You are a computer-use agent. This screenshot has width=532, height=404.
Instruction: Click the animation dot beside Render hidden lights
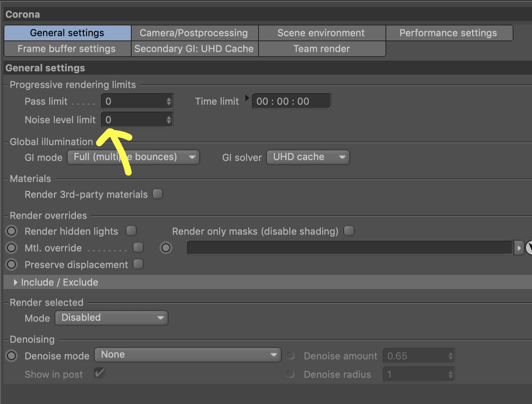coord(11,231)
